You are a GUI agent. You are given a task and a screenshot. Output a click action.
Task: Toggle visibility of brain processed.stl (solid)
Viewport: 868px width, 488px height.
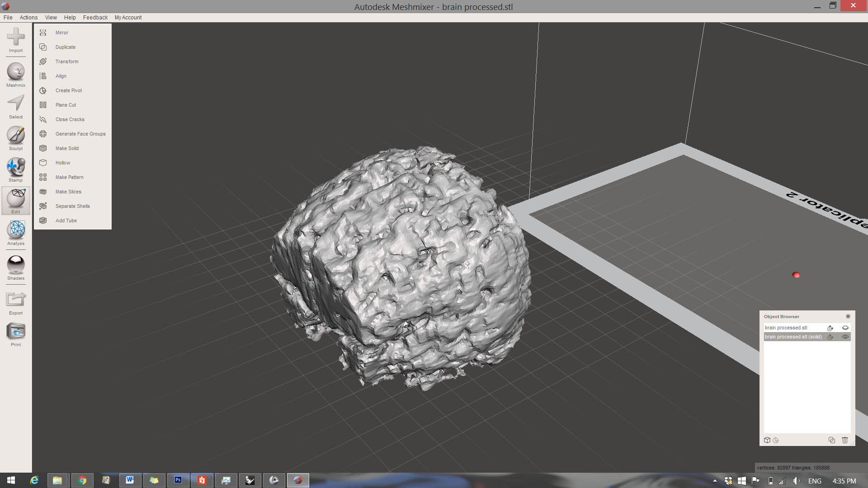point(845,337)
